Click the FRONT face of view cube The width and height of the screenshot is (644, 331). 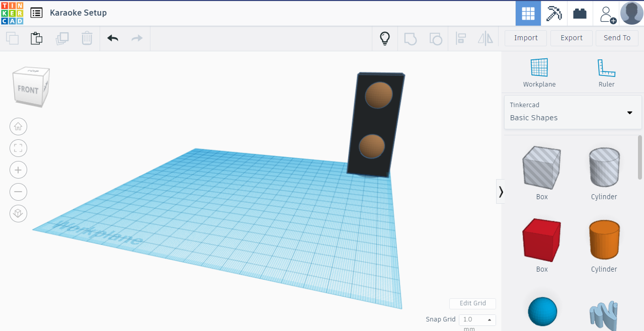click(28, 90)
